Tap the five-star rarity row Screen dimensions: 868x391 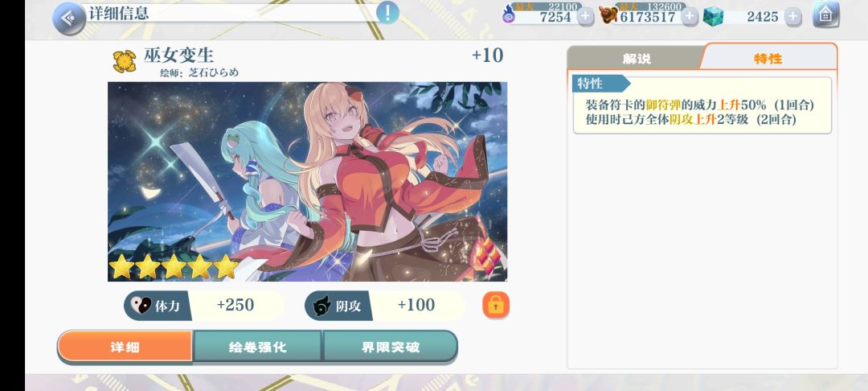click(174, 266)
